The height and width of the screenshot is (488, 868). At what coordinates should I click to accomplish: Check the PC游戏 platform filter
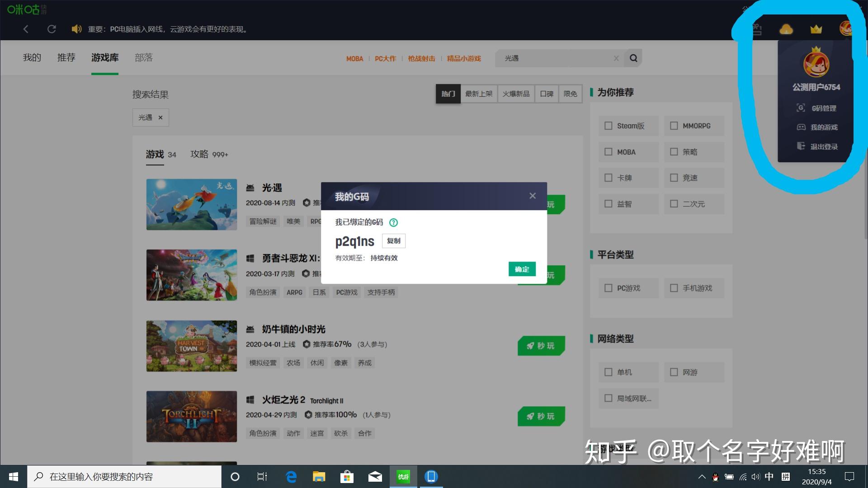point(608,288)
